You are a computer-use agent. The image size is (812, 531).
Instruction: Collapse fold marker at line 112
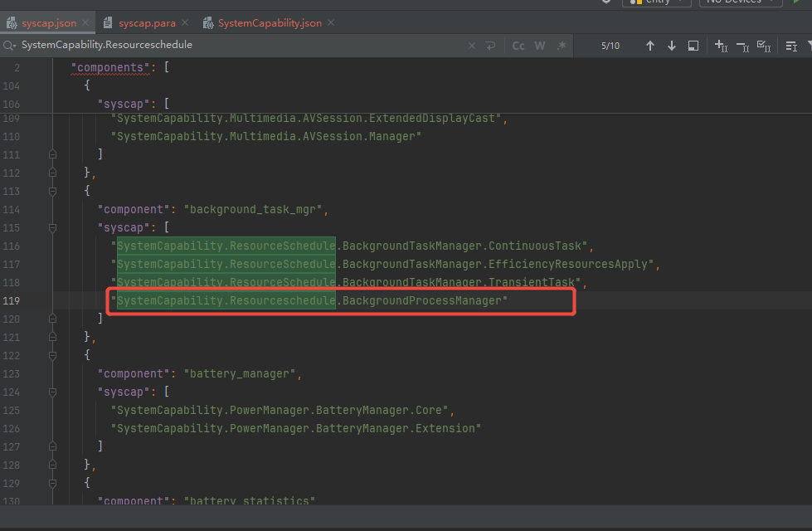click(x=52, y=173)
